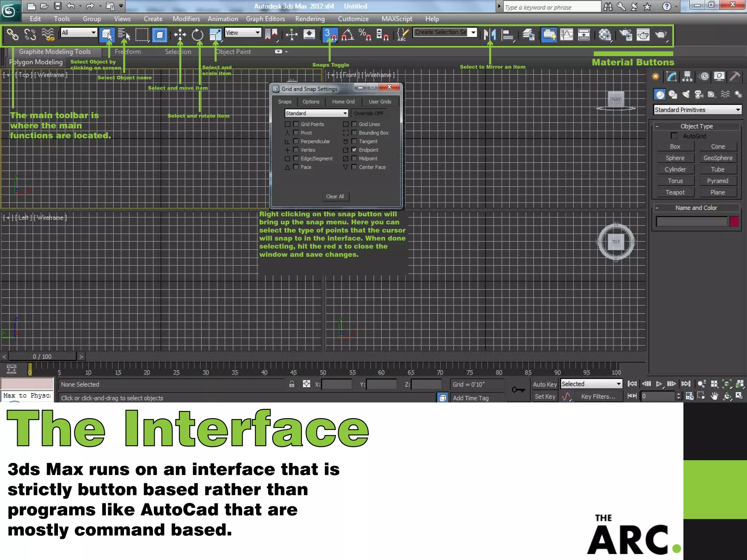Click the GeoSphere button
Viewport: 747px width, 560px height.
[x=717, y=158]
